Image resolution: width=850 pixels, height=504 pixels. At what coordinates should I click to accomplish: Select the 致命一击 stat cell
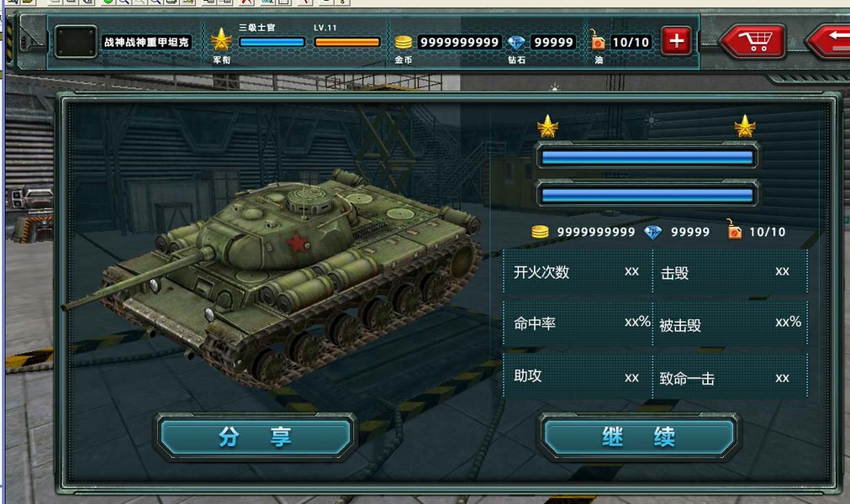(731, 376)
